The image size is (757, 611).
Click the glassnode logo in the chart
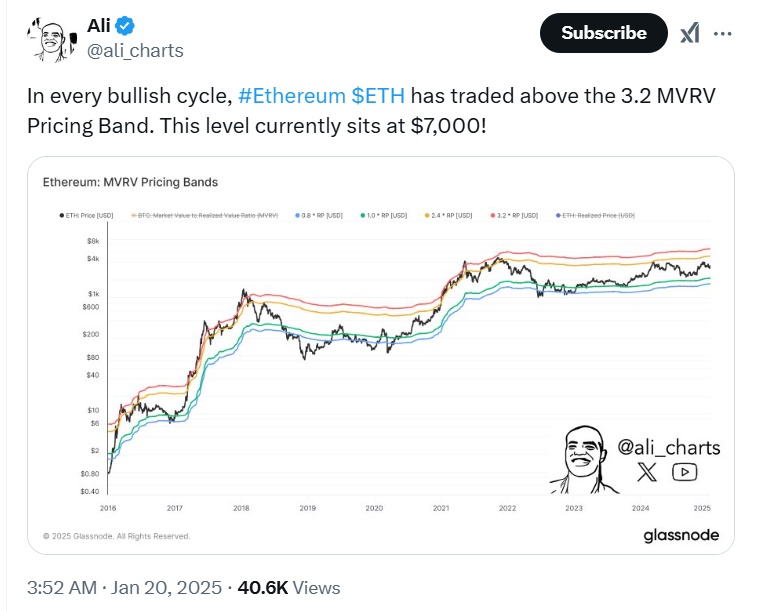click(x=680, y=535)
